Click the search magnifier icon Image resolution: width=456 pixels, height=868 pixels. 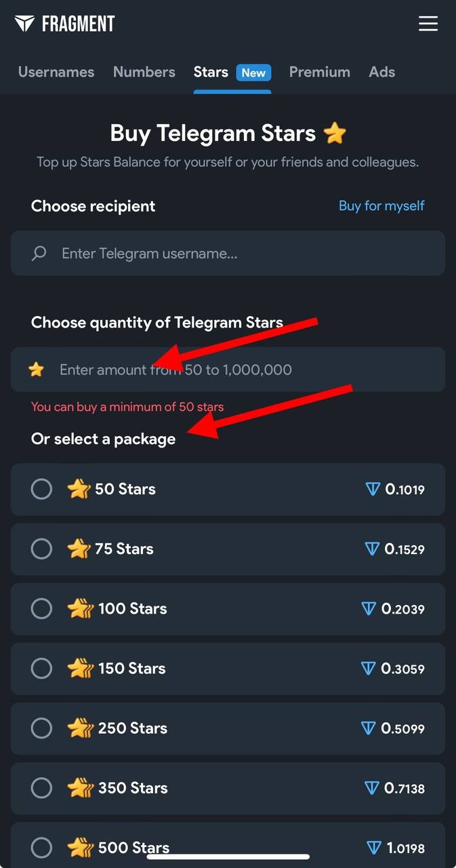39,254
